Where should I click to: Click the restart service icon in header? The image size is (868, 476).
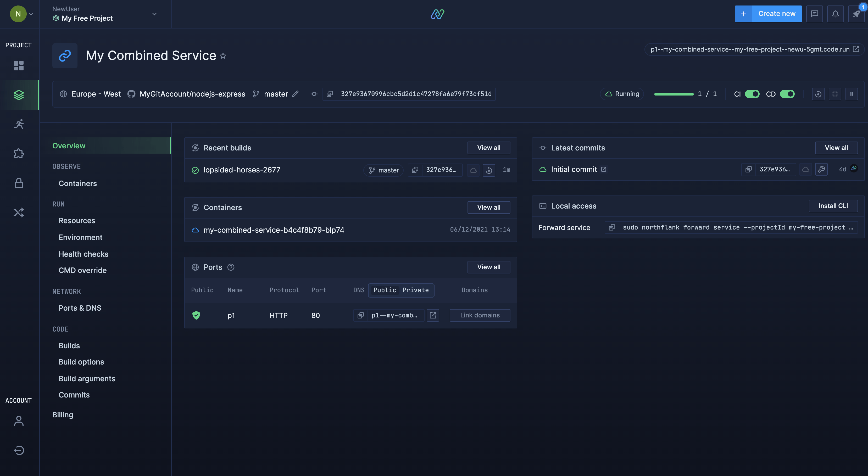pos(818,94)
